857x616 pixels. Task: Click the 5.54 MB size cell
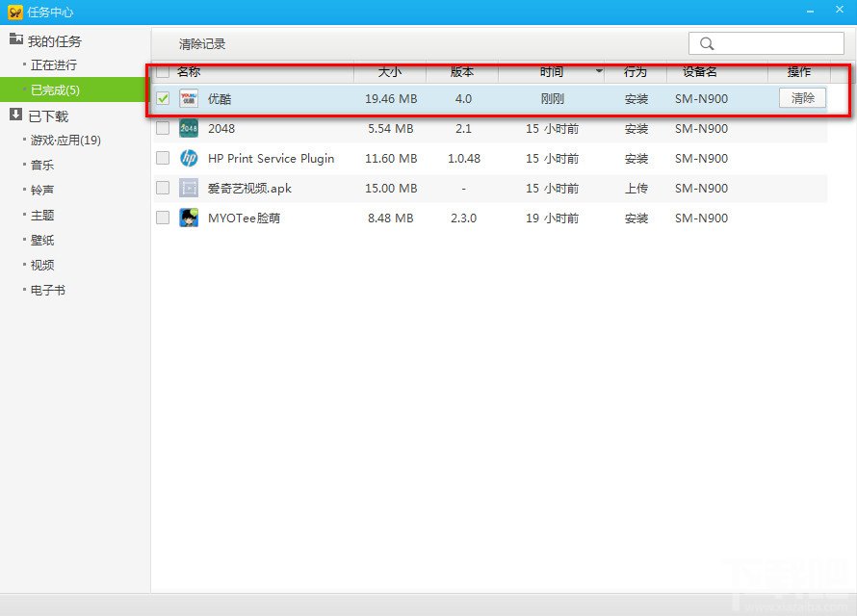click(x=391, y=129)
